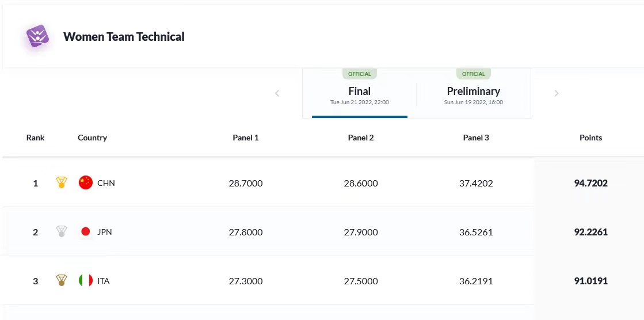Click the Points column header
This screenshot has height=320, width=644.
(x=590, y=138)
